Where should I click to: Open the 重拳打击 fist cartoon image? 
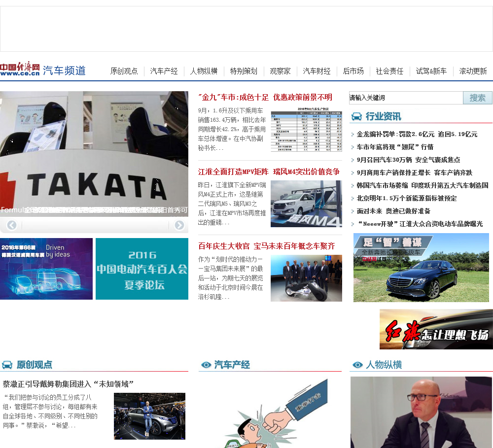[x=270, y=412]
